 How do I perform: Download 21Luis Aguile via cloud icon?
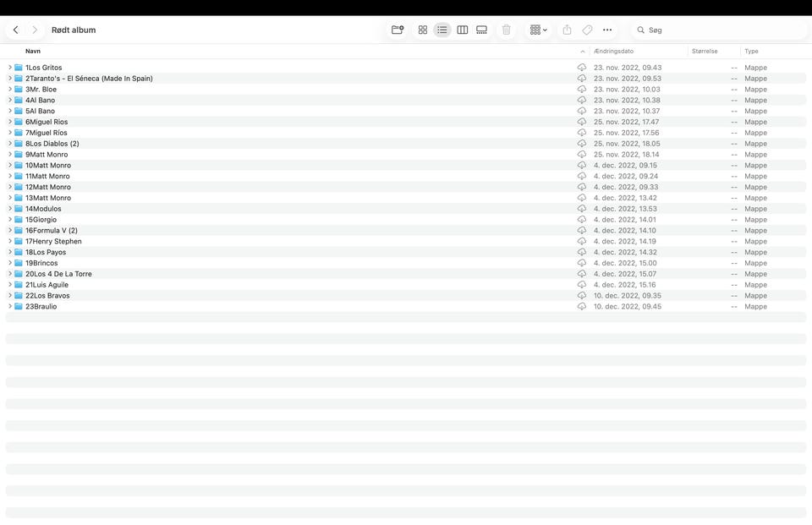click(x=582, y=285)
